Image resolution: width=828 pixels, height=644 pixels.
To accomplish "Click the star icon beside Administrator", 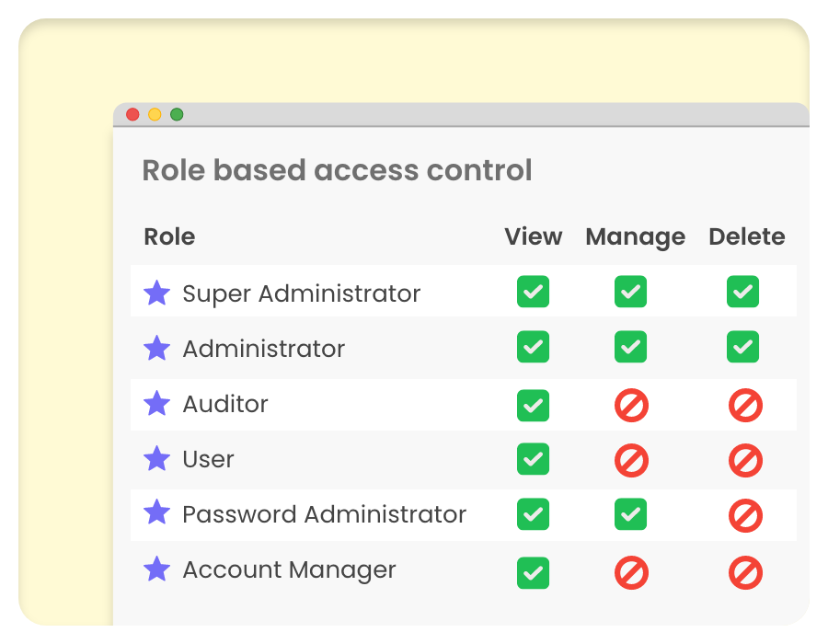I will pyautogui.click(x=157, y=349).
